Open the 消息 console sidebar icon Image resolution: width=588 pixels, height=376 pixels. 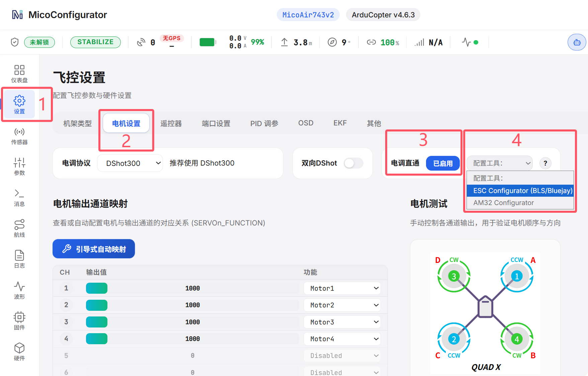pyautogui.click(x=19, y=198)
